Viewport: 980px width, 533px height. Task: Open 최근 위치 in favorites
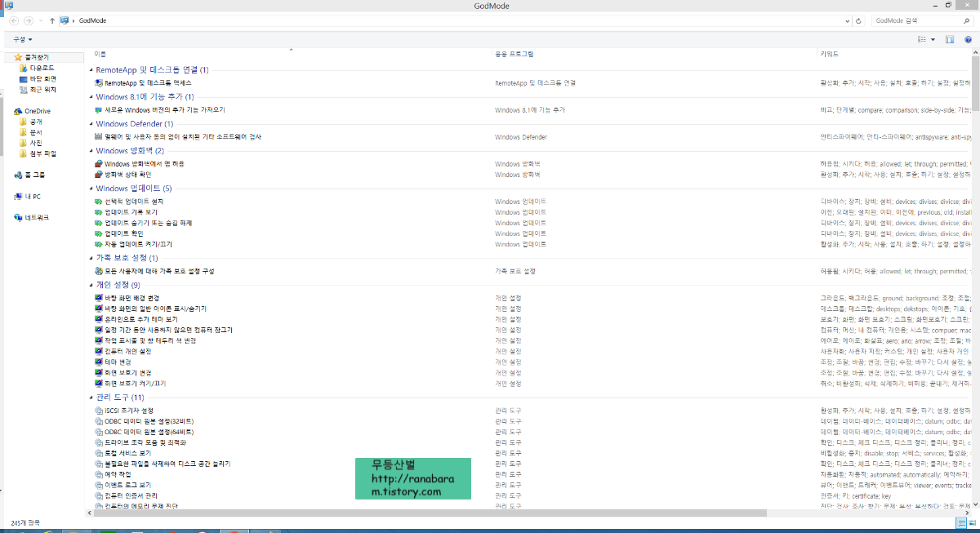[x=38, y=90]
